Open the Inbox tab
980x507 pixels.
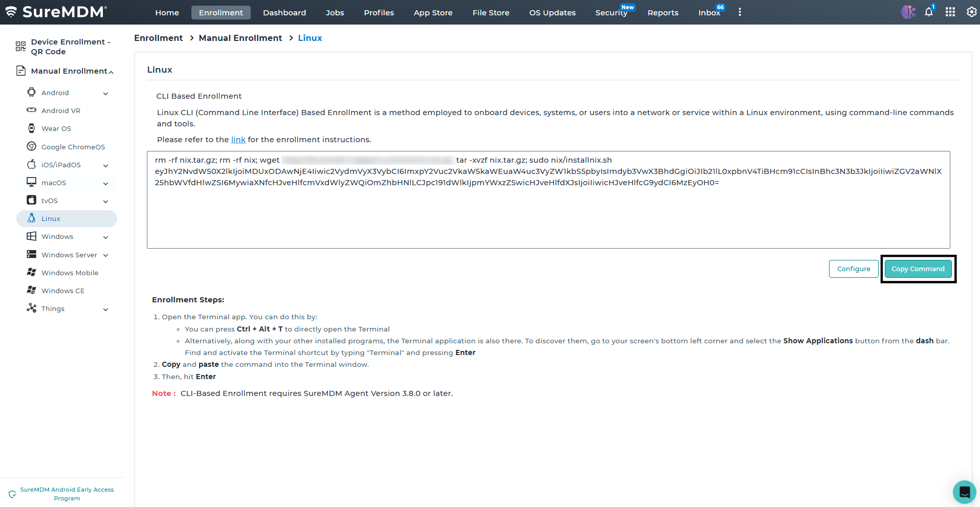point(709,12)
